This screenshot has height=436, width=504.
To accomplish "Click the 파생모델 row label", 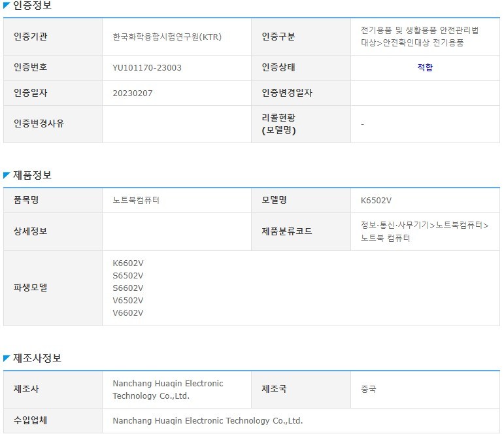I will (x=30, y=288).
